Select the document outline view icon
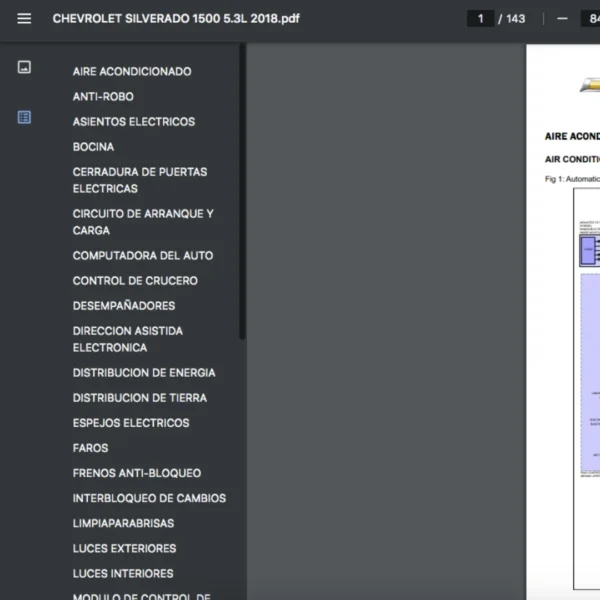Image resolution: width=600 pixels, height=600 pixels. pyautogui.click(x=24, y=117)
